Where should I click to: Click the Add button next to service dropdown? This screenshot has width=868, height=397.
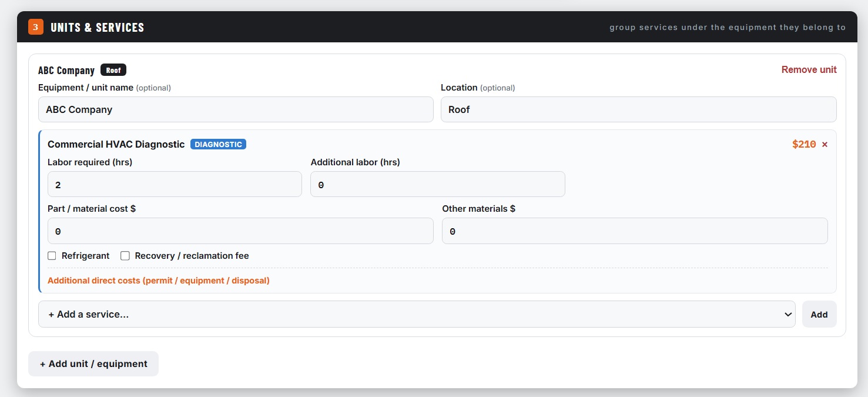819,314
